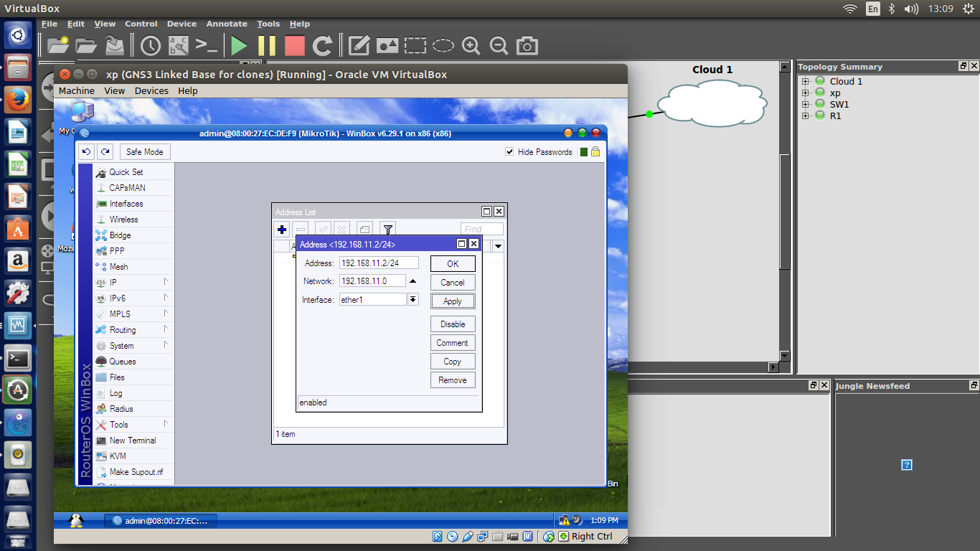
Task: Click the Find field in Address List
Action: [x=482, y=230]
